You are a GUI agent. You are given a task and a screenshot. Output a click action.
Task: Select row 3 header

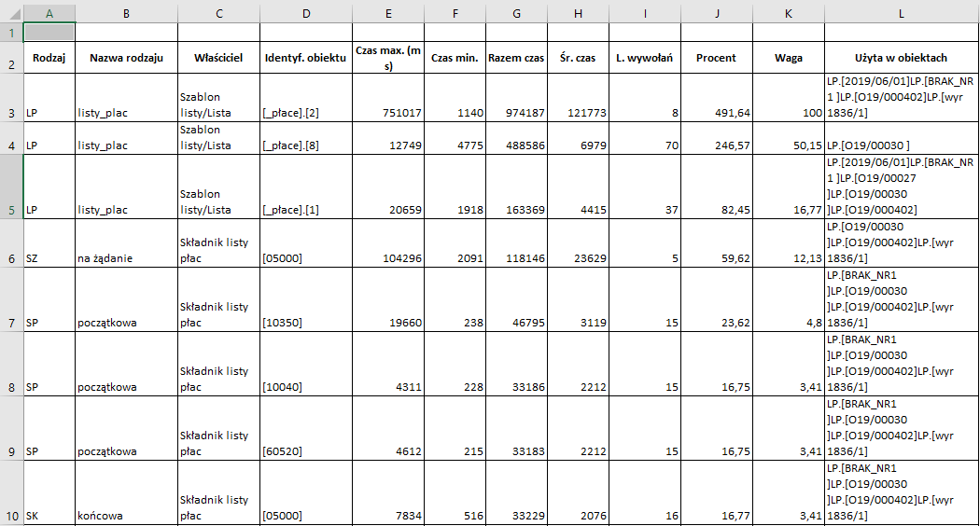[x=11, y=97]
